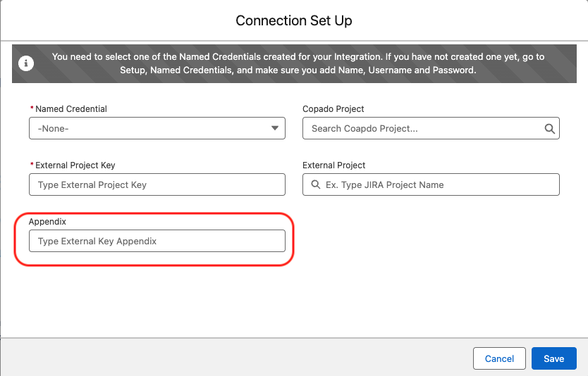This screenshot has height=376, width=588.
Task: Save the connection setup
Action: 553,358
